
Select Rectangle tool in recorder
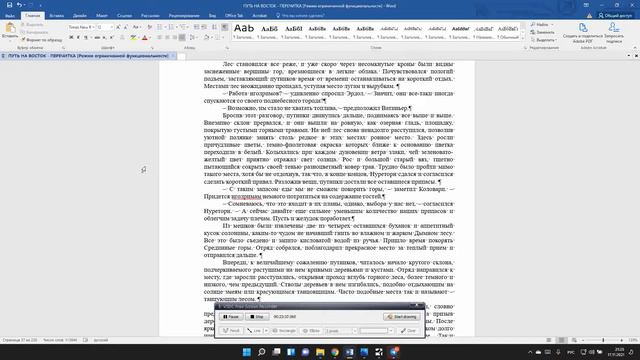(284, 331)
